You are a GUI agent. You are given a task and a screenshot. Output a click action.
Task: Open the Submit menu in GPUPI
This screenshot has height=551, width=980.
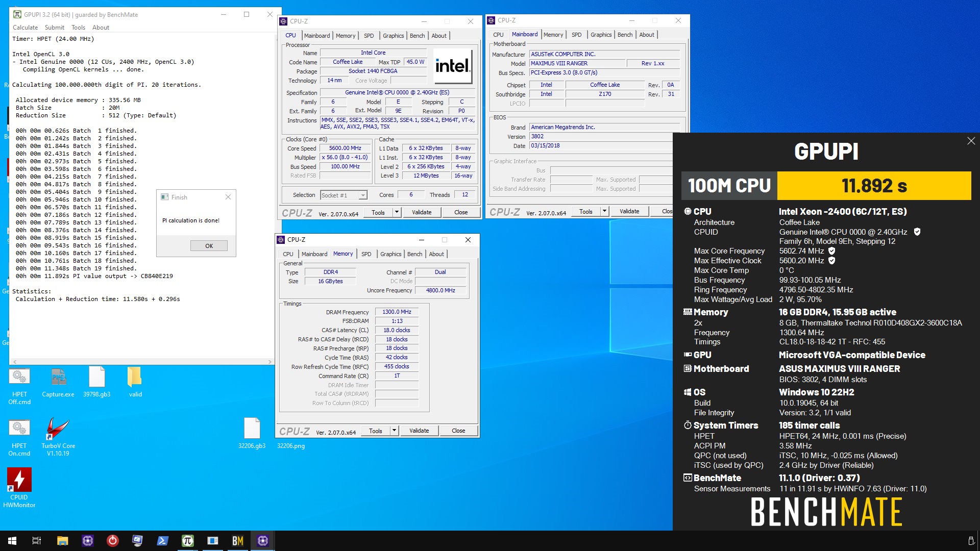pos(55,28)
